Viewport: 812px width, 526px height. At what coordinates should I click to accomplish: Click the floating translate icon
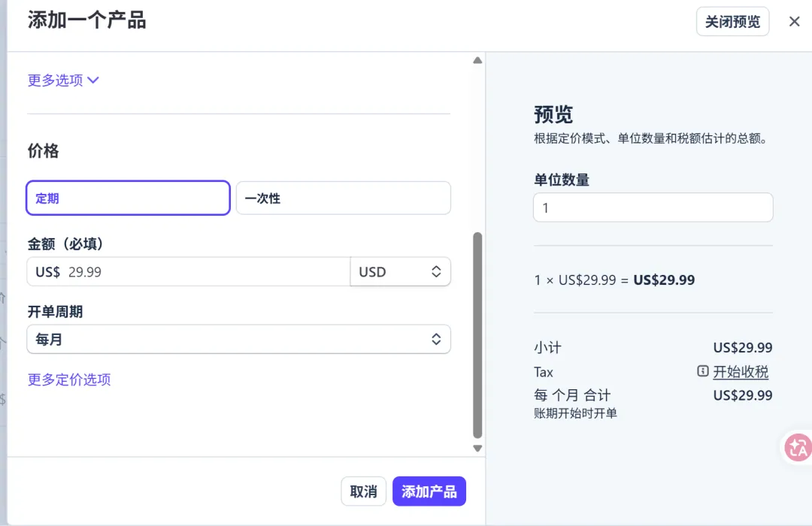click(x=797, y=448)
